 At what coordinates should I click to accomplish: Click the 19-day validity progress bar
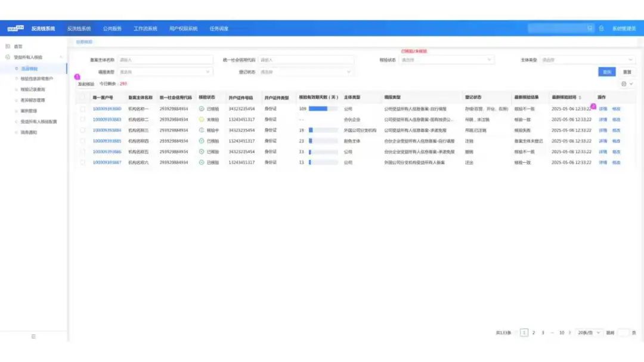pyautogui.click(x=323, y=130)
